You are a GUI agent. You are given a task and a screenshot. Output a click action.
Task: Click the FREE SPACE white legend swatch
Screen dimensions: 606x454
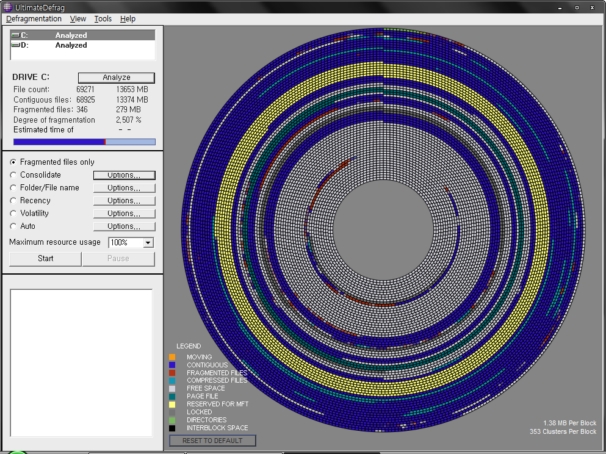pyautogui.click(x=172, y=388)
